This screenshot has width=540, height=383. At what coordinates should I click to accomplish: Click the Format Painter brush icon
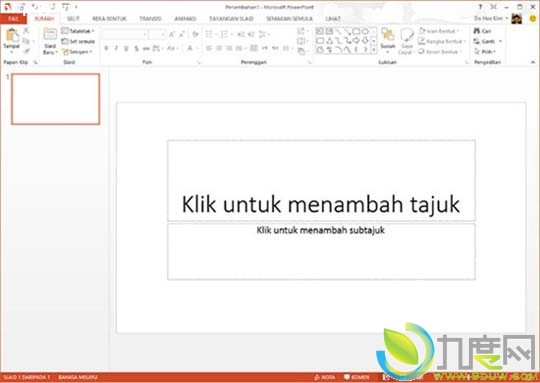coord(26,51)
